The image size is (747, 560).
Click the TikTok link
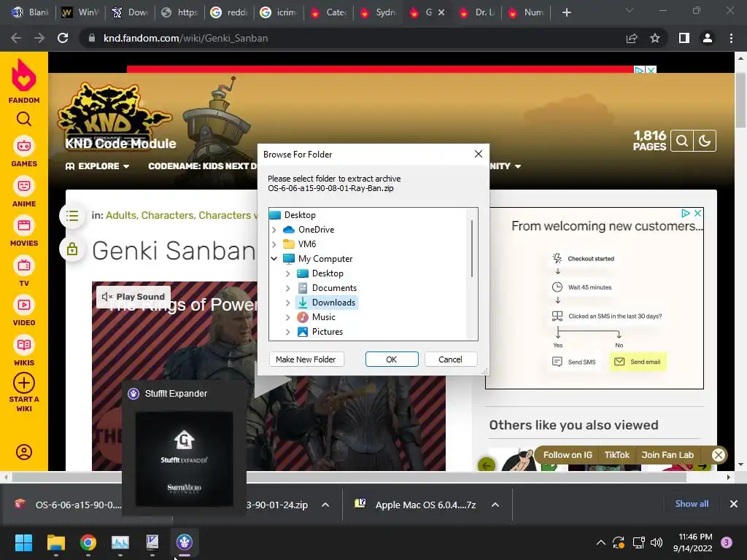point(617,455)
